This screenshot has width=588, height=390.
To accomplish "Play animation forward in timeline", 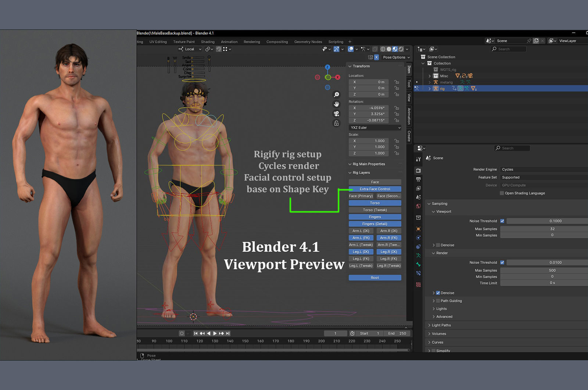I will click(x=215, y=333).
